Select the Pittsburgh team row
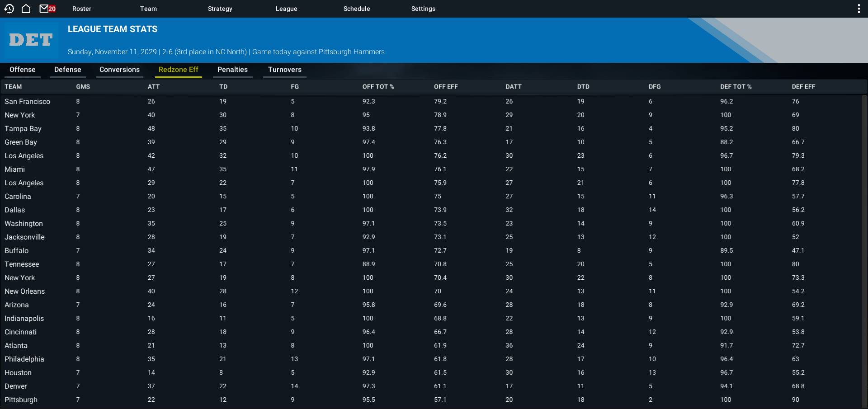 point(432,400)
